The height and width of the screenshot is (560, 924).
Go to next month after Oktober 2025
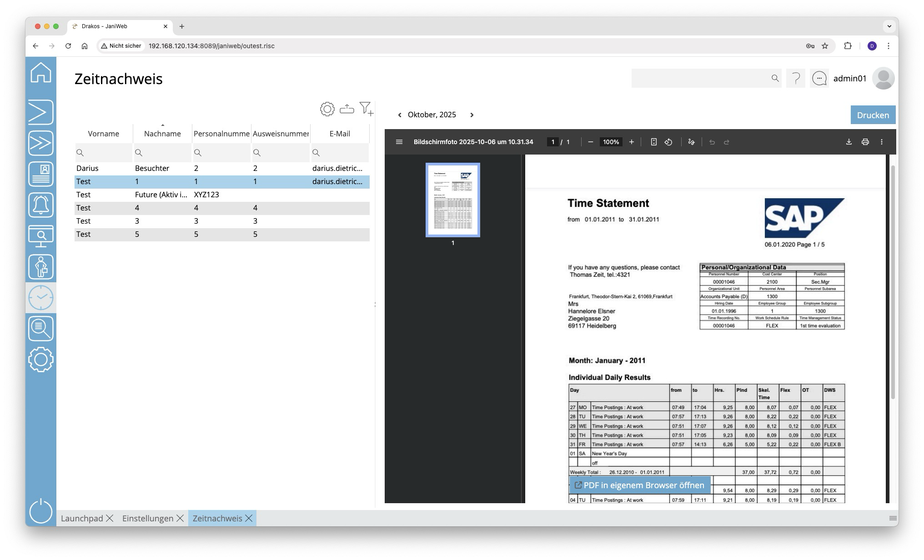(472, 115)
